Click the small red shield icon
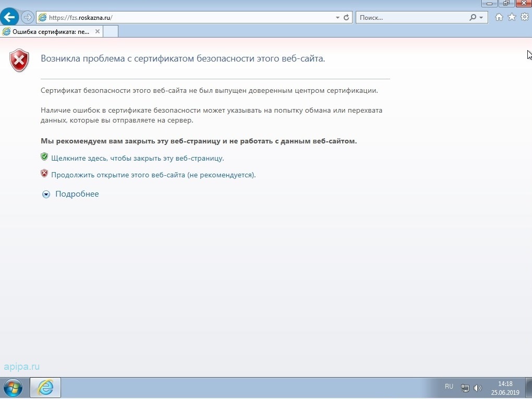532x399 pixels. point(44,173)
